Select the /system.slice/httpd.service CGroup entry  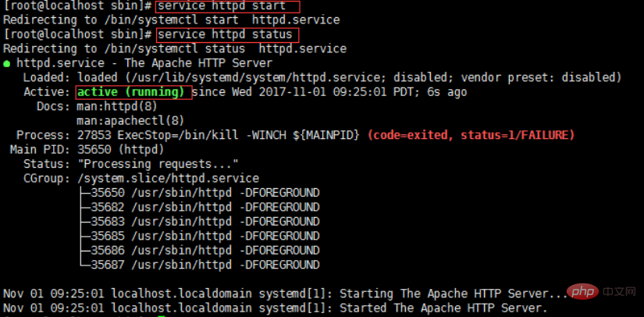pyautogui.click(x=171, y=178)
